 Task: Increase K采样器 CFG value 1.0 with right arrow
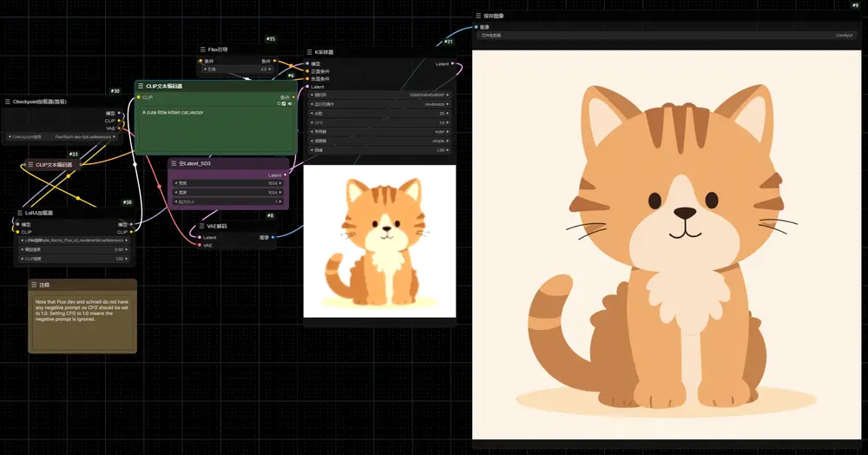[447, 123]
